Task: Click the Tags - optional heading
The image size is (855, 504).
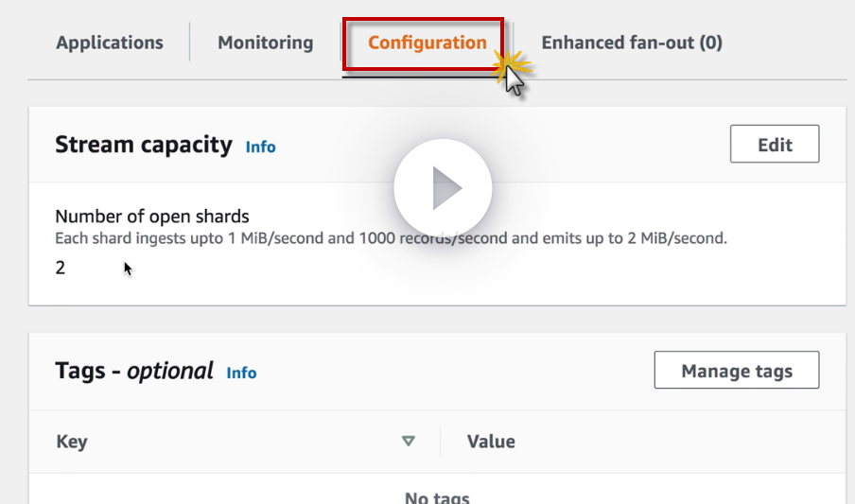Action: pyautogui.click(x=134, y=371)
